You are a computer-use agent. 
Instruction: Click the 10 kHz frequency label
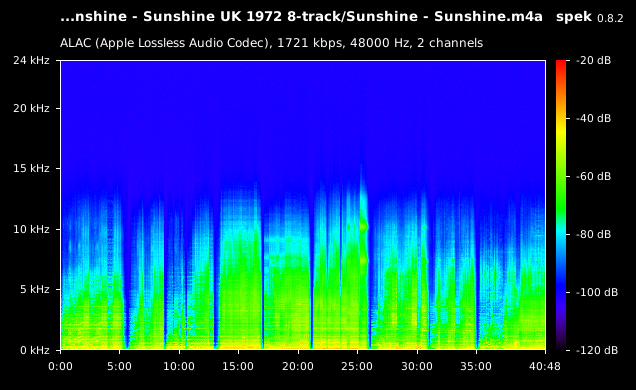[x=31, y=229]
